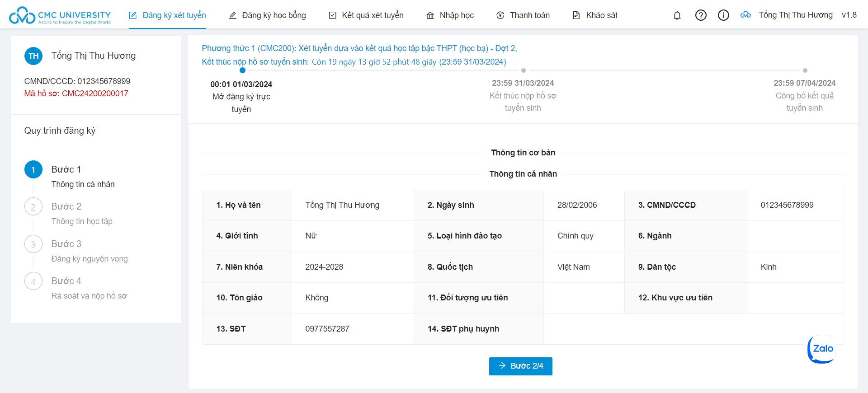Screen dimensions: 868x393
Task: Open user menu Tổng Thị Thu Hương in header
Action: [796, 15]
